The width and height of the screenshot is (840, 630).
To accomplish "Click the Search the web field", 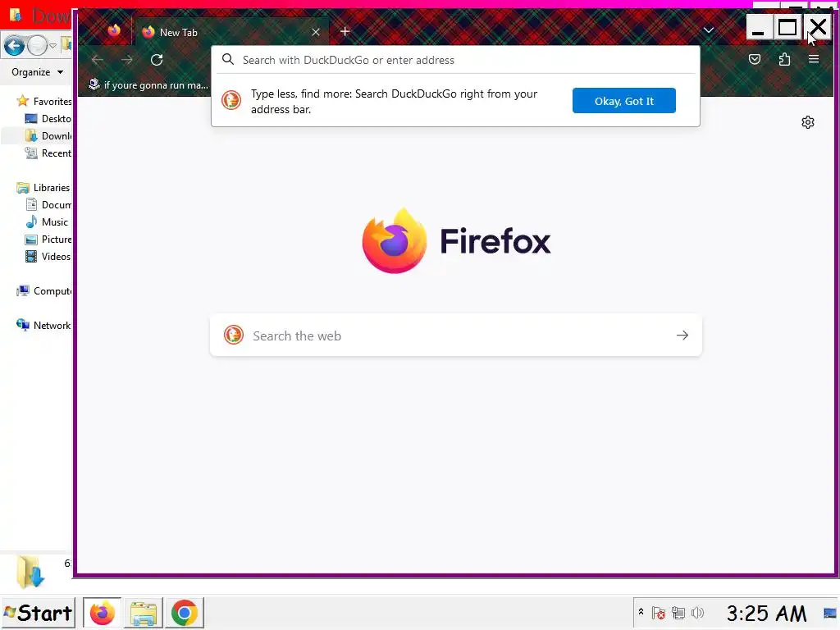I will coord(456,336).
